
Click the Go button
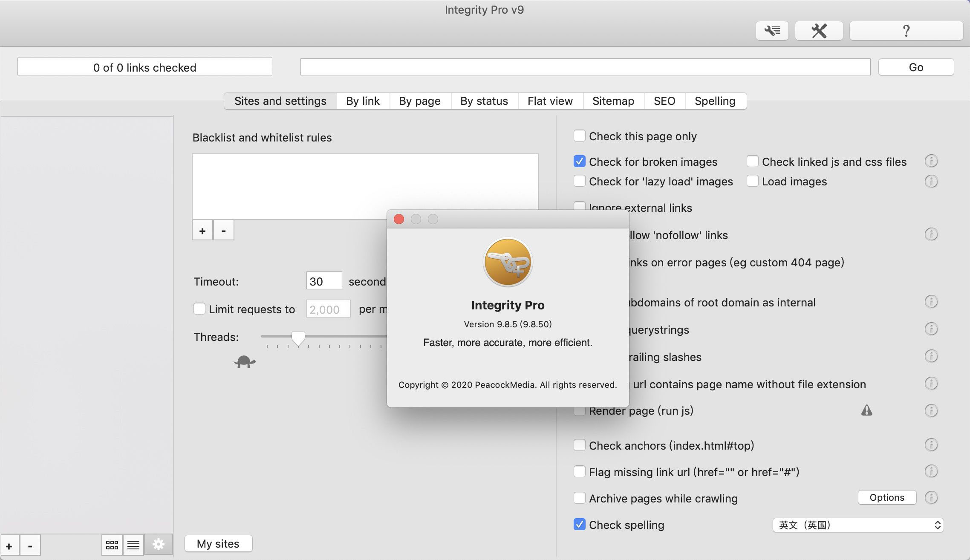pyautogui.click(x=916, y=67)
